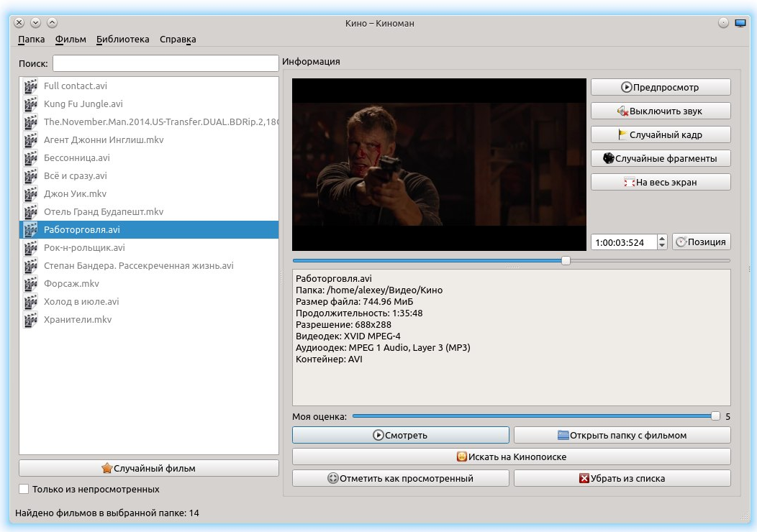Open the Фильм menu
This screenshot has width=757, height=532.
(71, 40)
